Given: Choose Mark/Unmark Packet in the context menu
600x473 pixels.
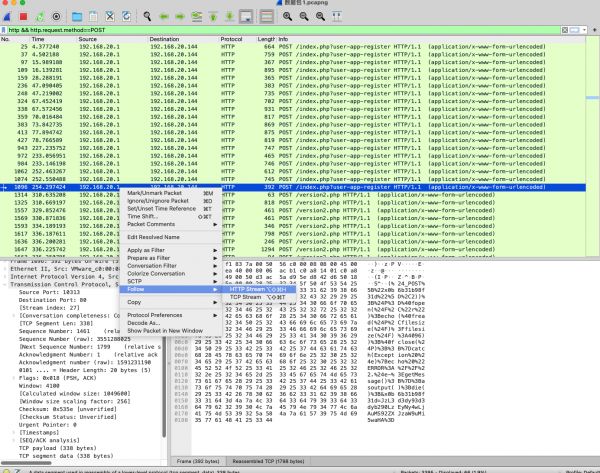Looking at the screenshot, I should (x=171, y=193).
